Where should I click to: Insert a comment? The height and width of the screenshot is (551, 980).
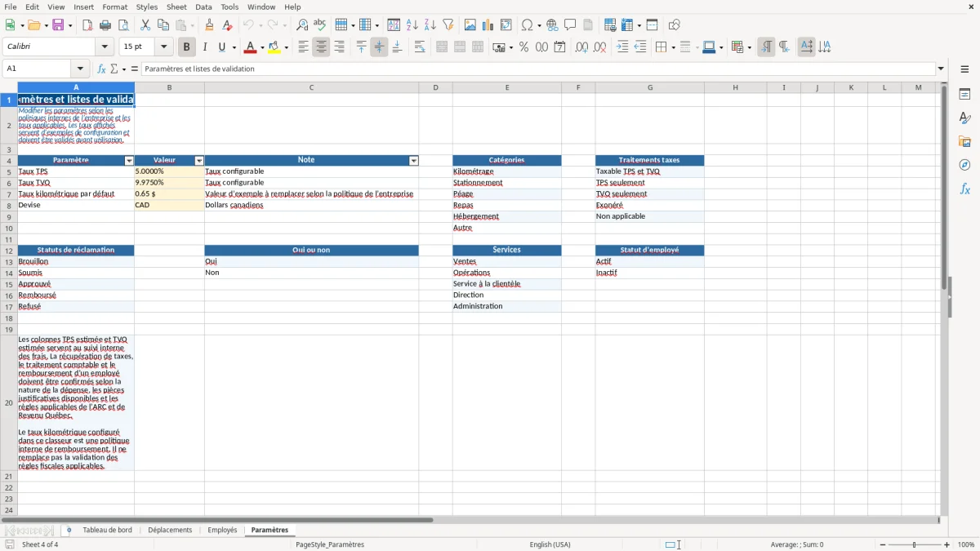tap(570, 25)
